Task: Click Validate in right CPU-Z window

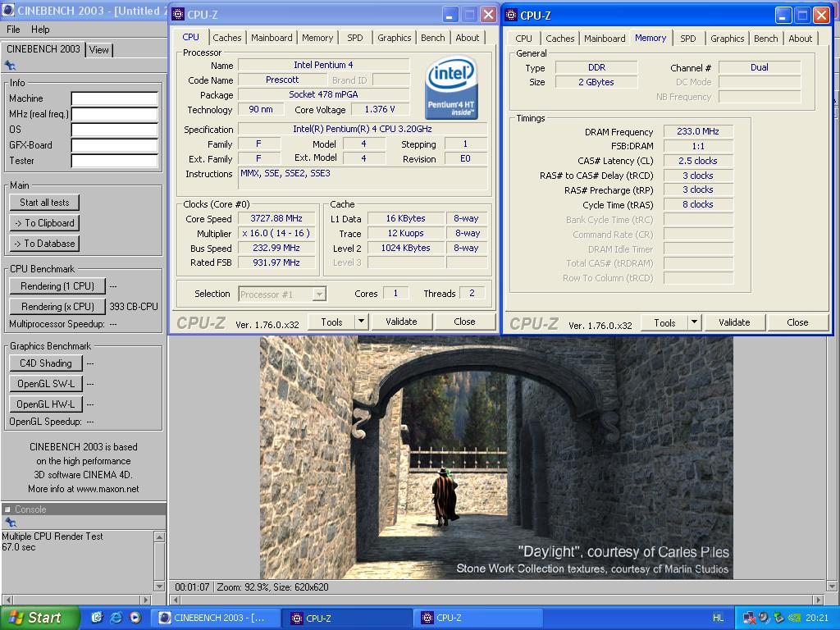Action: pos(734,322)
